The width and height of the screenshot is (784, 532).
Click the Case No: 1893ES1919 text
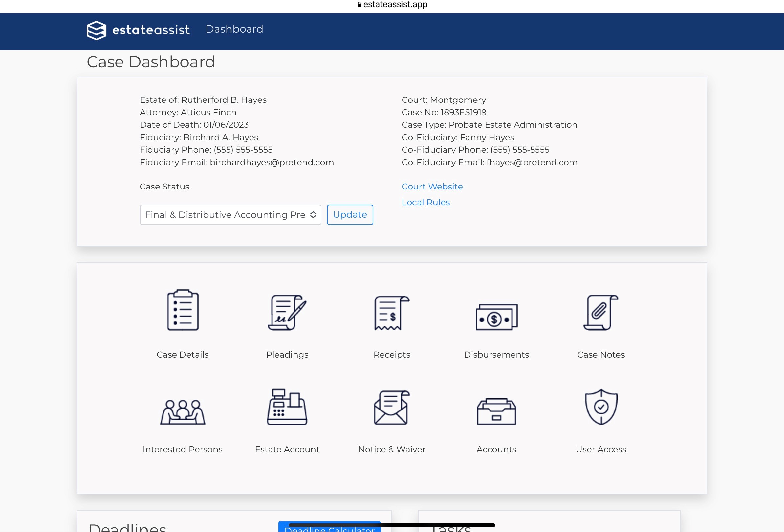coord(444,112)
